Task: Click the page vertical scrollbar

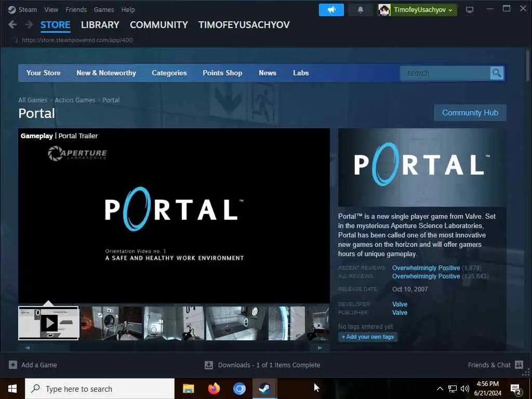Action: 528,65
